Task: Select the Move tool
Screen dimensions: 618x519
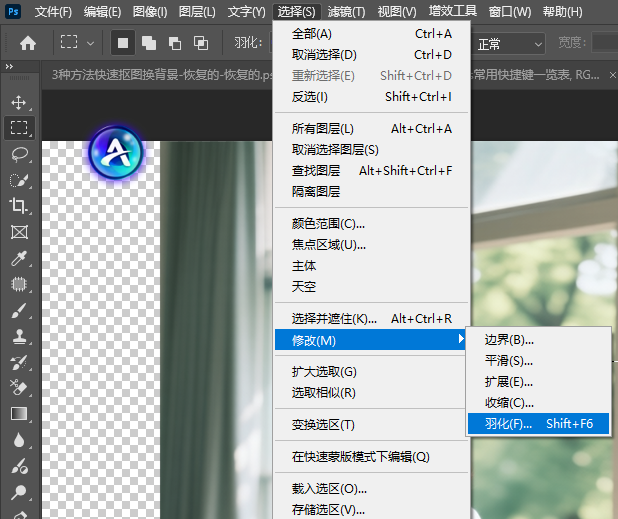Action: (x=18, y=102)
